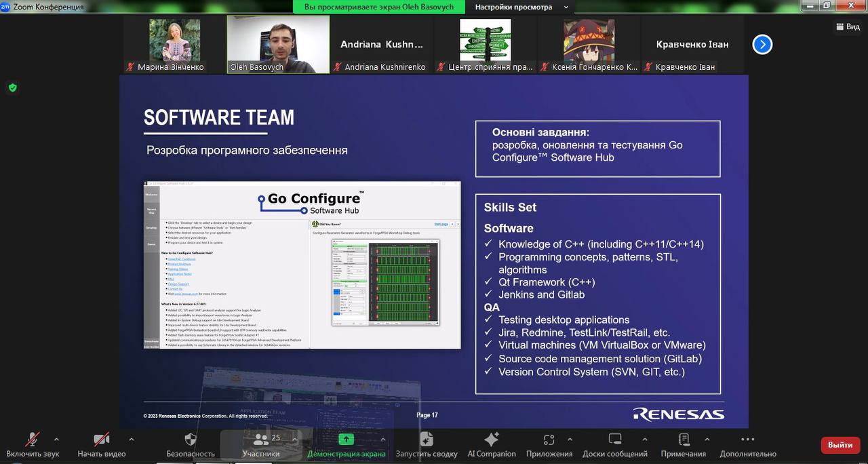The width and height of the screenshot is (868, 464).
Task: Start camera with Начать видео button
Action: click(x=102, y=440)
